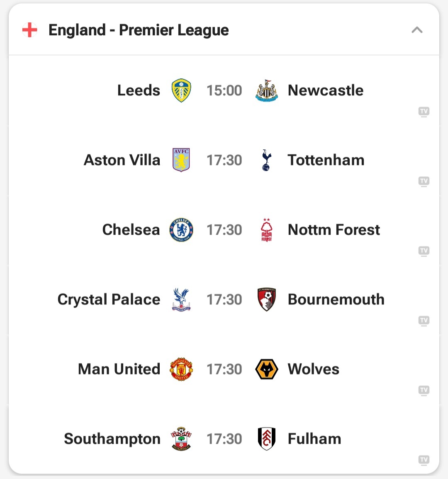The height and width of the screenshot is (479, 448).
Task: Click the Newcastle club crest
Action: 266,90
